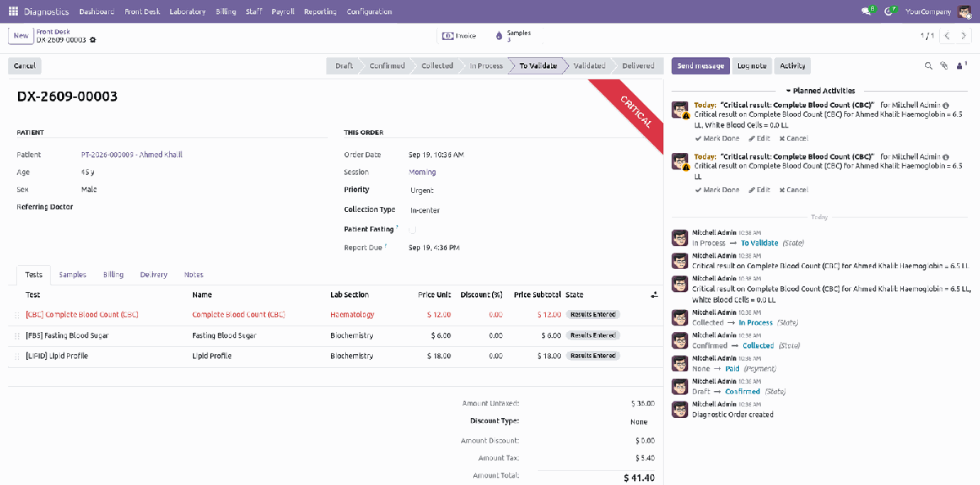980x485 pixels.
Task: Switch to the Notes tab
Action: (x=194, y=275)
